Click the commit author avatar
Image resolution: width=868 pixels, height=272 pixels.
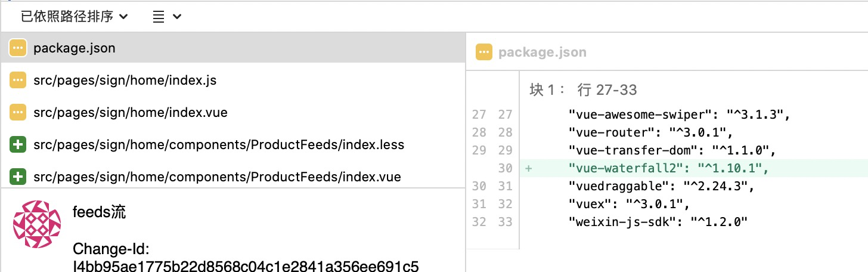click(37, 224)
